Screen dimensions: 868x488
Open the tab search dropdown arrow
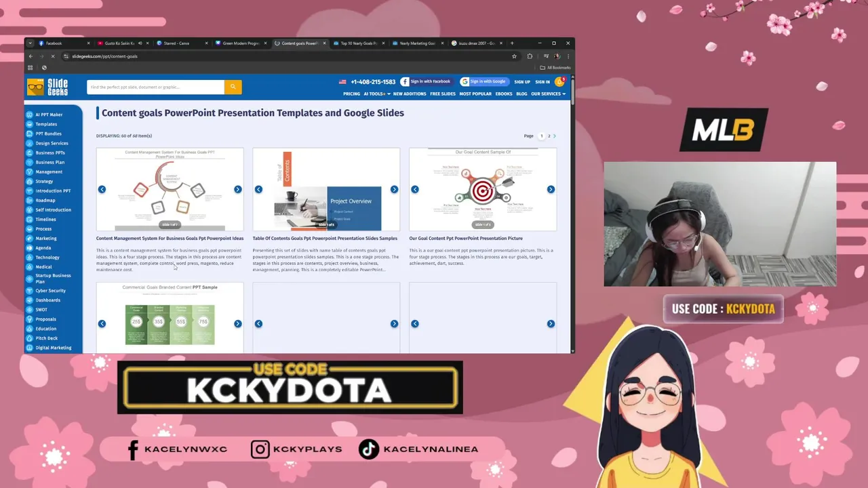[30, 43]
